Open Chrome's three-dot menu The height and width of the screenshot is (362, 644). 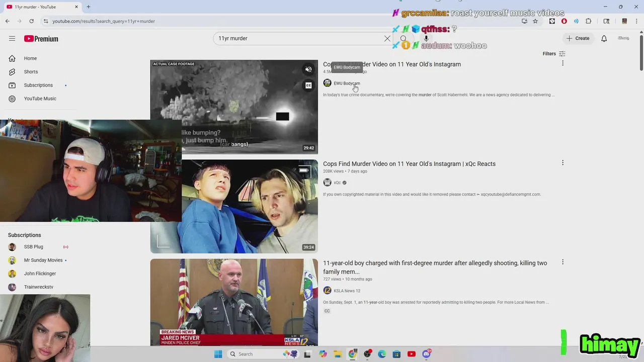pyautogui.click(x=636, y=21)
